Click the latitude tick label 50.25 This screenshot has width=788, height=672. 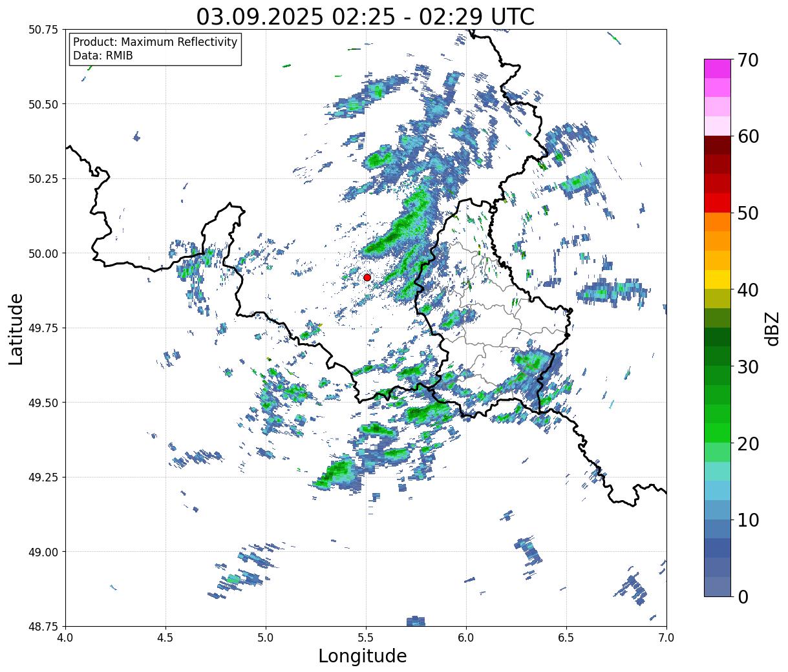point(43,179)
